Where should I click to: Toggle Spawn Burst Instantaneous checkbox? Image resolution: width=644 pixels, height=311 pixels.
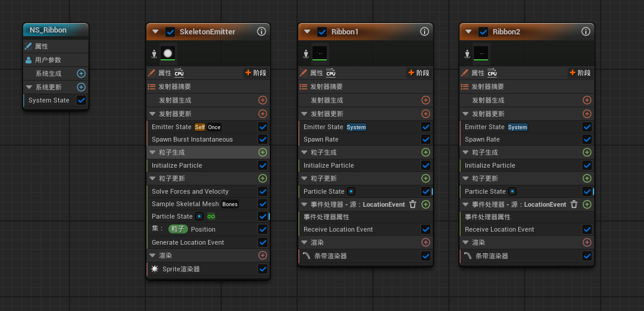tap(263, 139)
